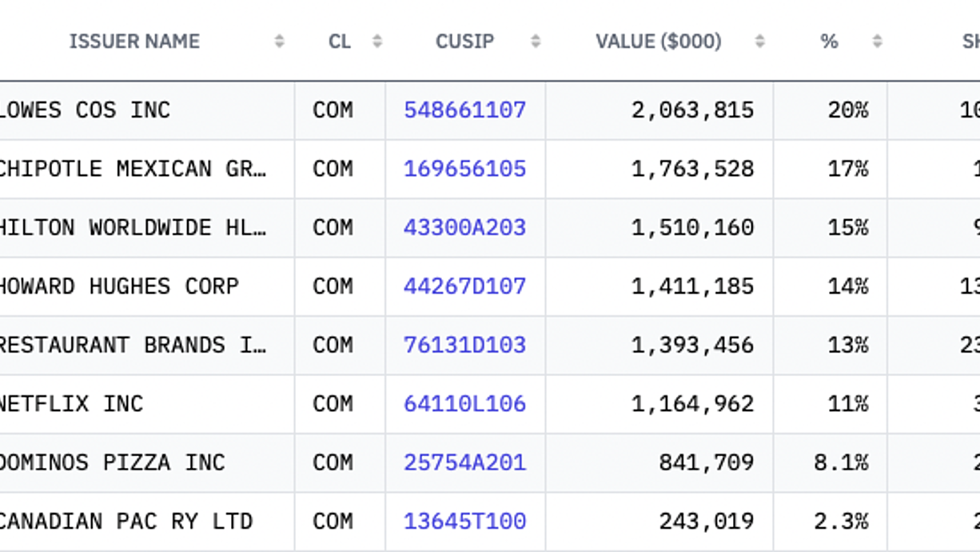
Task: Use the sort arrows beside the % header
Action: point(877,42)
